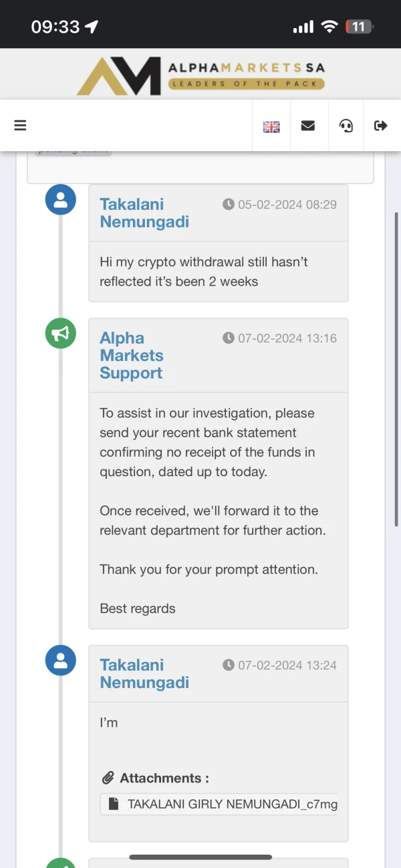
Task: Open the envelope messages icon
Action: (x=308, y=126)
